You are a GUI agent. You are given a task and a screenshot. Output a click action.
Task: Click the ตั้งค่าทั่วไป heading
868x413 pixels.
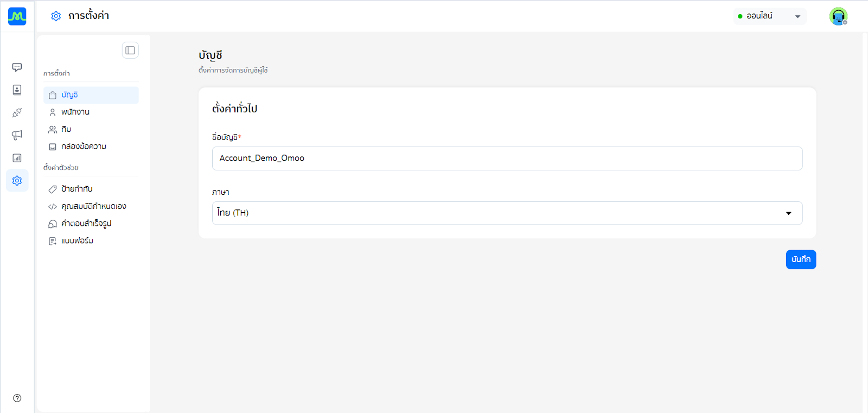pyautogui.click(x=234, y=109)
